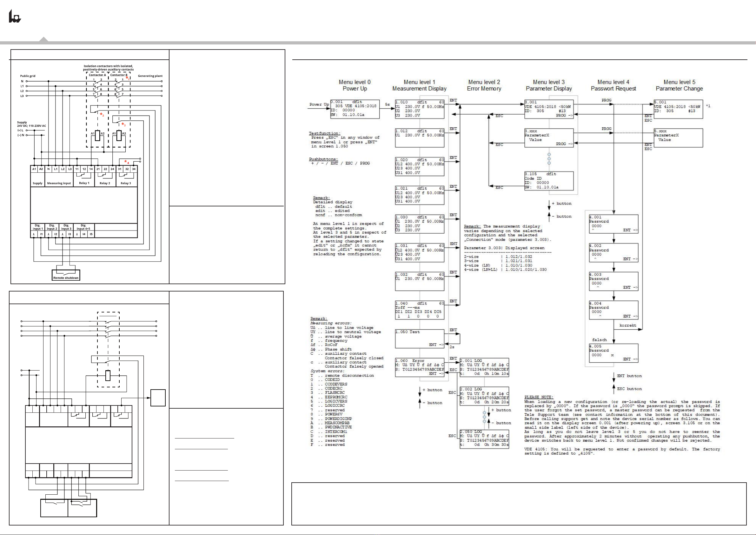Click the Menu level 3 Parameter Display heading
Viewport: 756px width, 535px height.
(549, 85)
